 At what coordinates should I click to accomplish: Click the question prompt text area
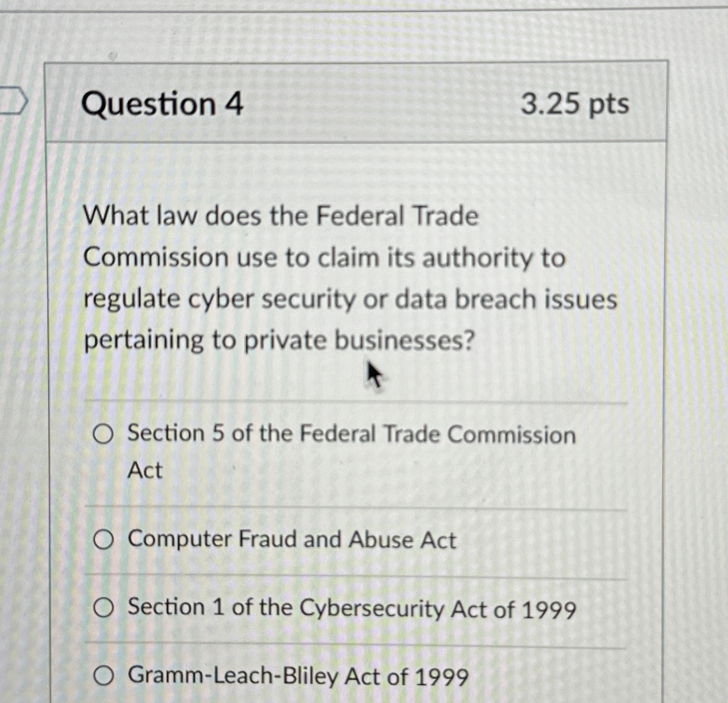pyautogui.click(x=350, y=276)
